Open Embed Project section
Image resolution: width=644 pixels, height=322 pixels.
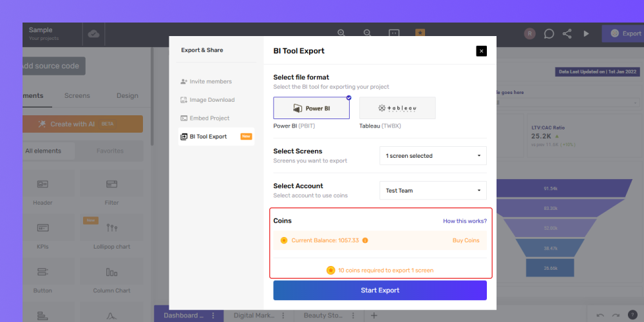[x=216, y=118]
